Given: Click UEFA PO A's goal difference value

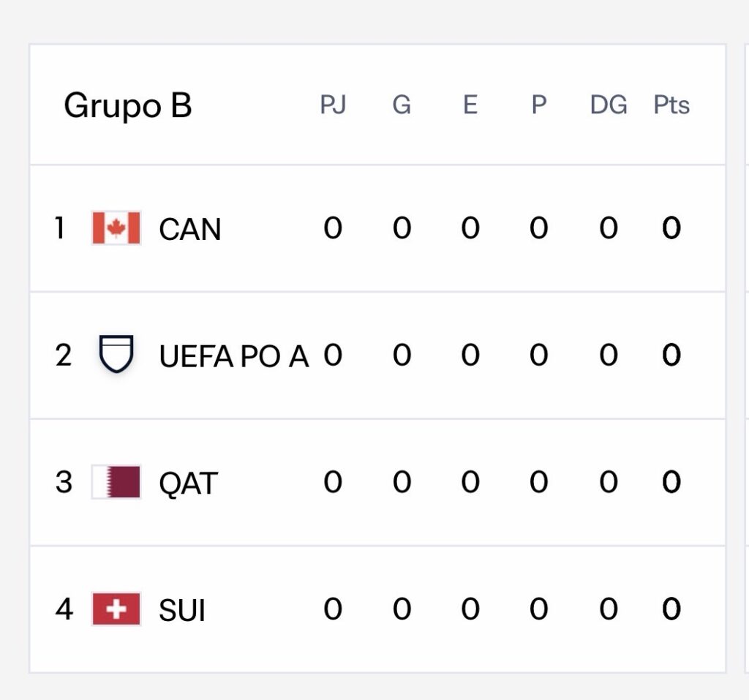Looking at the screenshot, I should 609,355.
